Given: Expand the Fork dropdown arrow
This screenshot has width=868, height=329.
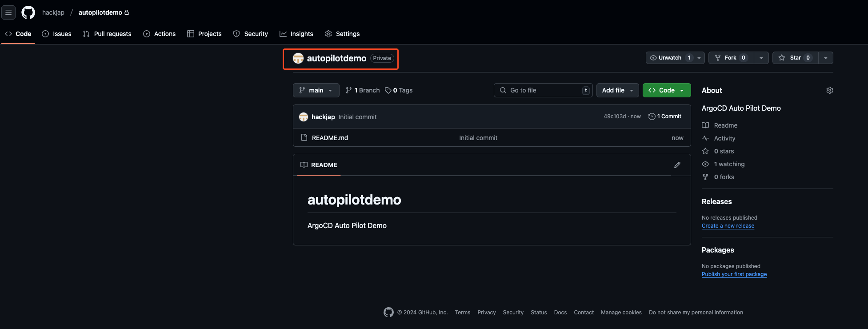Looking at the screenshot, I should click(761, 58).
